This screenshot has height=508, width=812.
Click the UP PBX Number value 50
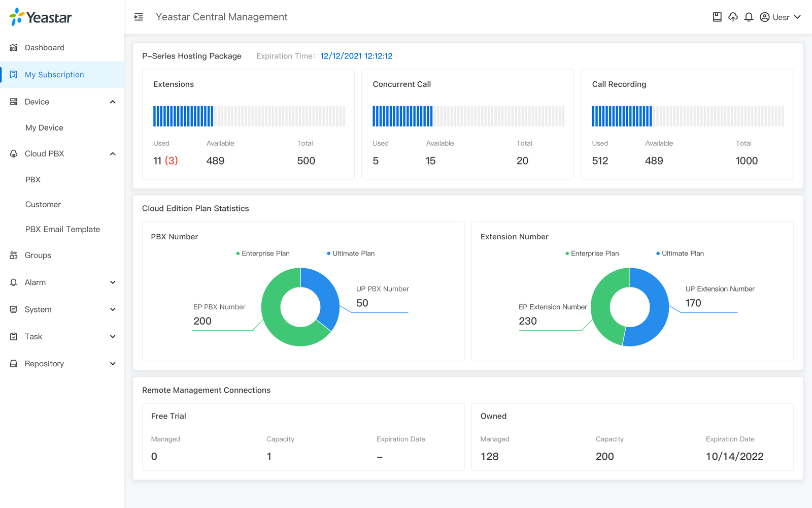click(x=362, y=303)
